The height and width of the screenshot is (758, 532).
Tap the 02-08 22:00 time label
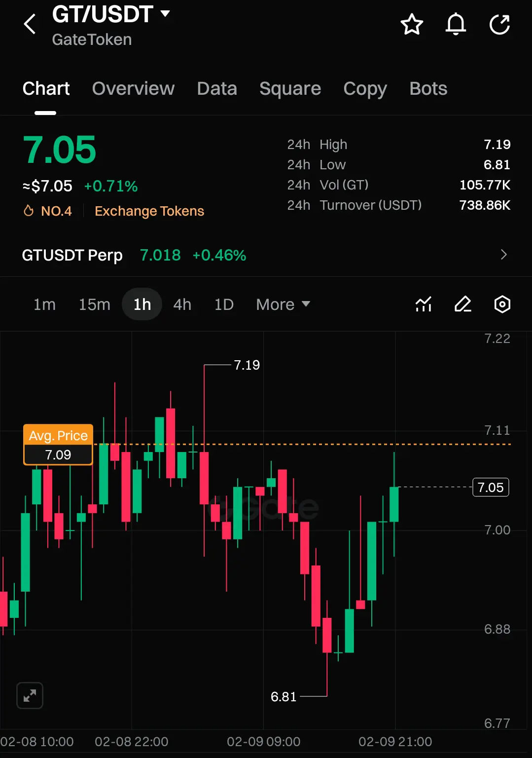(x=131, y=742)
